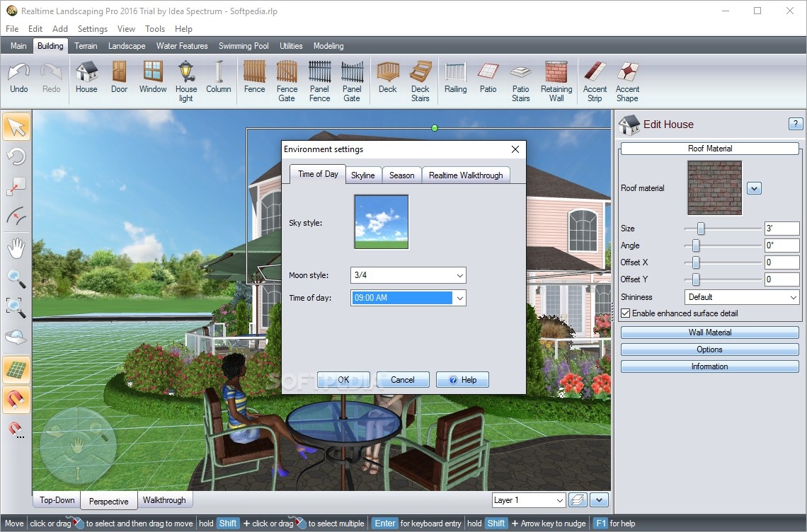Open the Realtime Walkthrough tab

(466, 175)
